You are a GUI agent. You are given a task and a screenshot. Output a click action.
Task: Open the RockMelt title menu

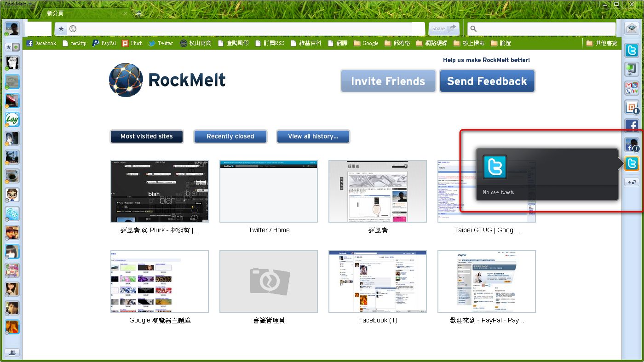[x=19, y=4]
